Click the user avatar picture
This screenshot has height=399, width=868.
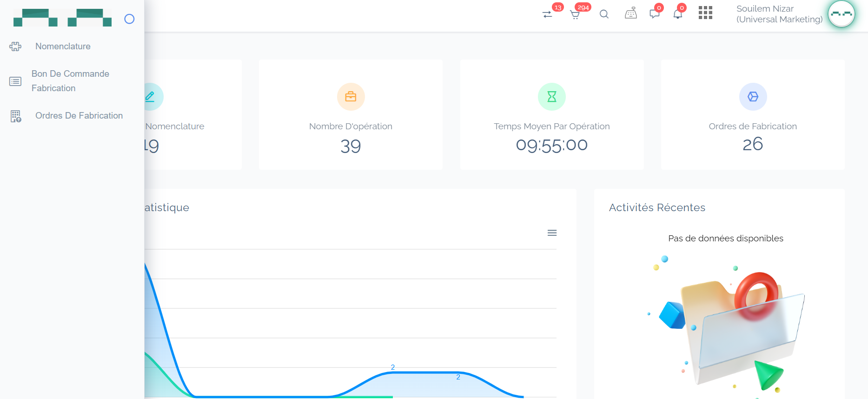841,14
